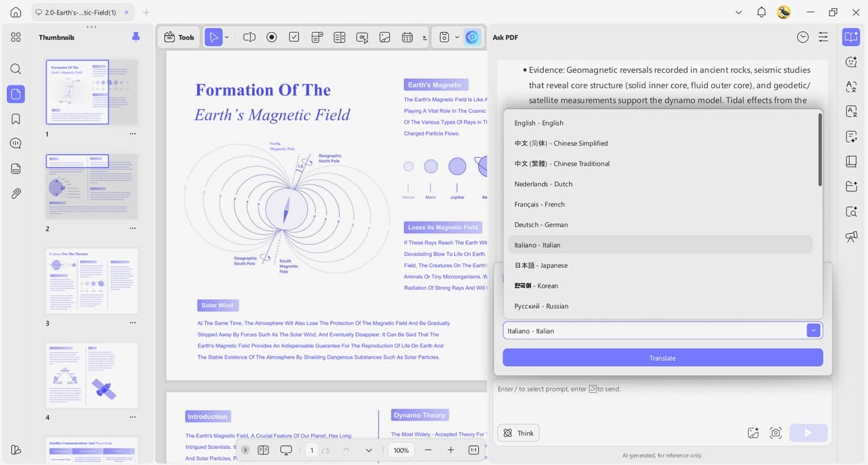Select Korean language option
Viewport: 868px width, 465px height.
pyautogui.click(x=660, y=286)
